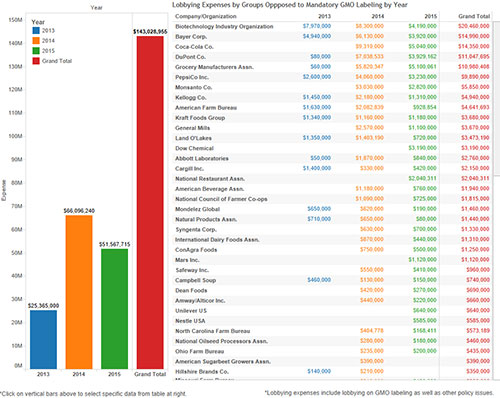The image size is (500, 398).
Task: Select National Council of Farmer Co-ops row
Action: pos(221,199)
